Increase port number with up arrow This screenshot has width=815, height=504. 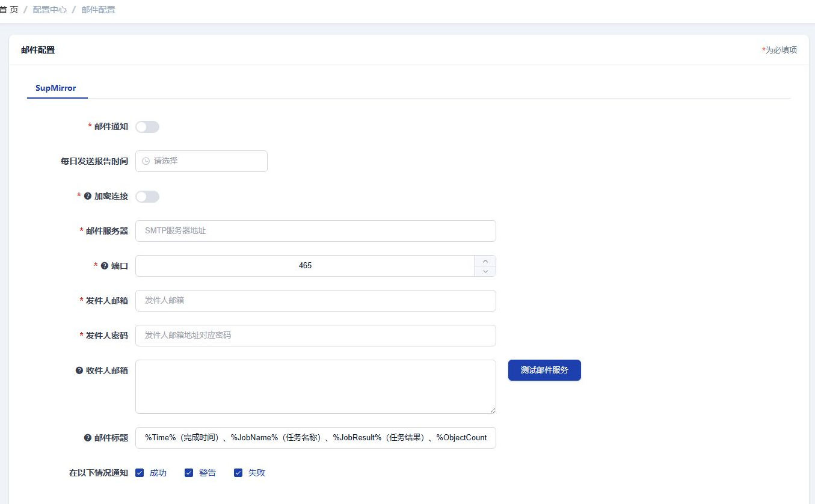[x=485, y=261]
